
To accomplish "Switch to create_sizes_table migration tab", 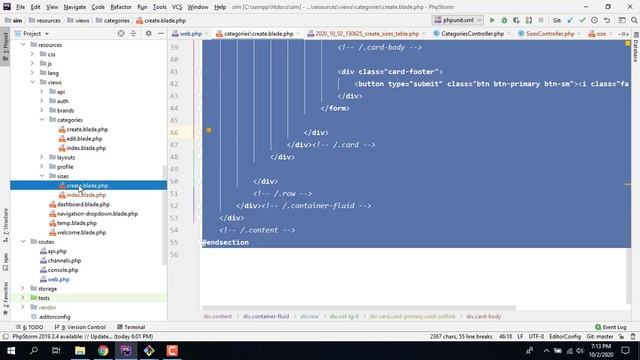I will pyautogui.click(x=367, y=33).
